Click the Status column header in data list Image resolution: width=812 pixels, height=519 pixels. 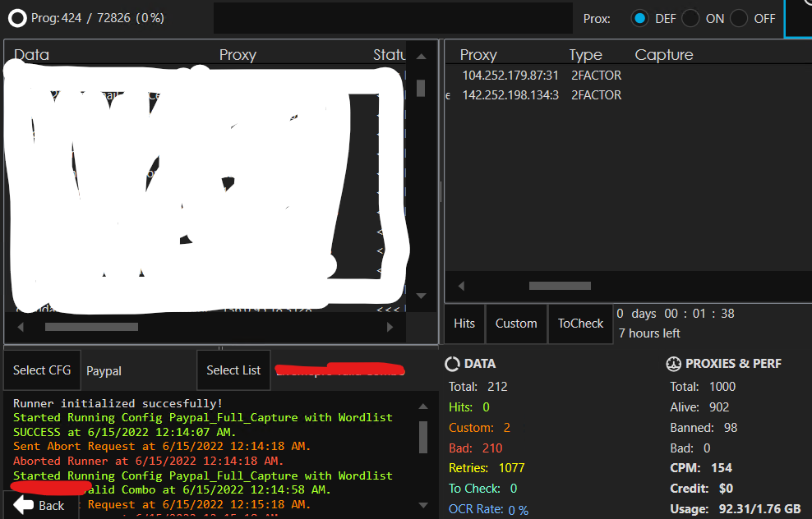(389, 55)
